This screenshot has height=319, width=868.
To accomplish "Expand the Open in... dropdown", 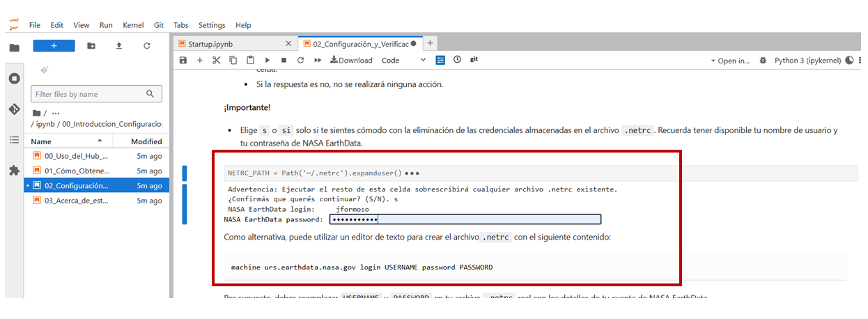I will click(x=730, y=61).
